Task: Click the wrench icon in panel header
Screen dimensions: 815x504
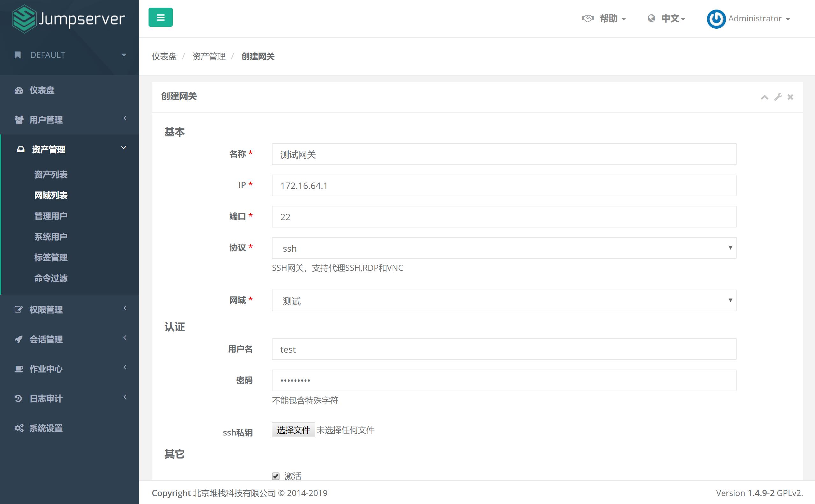Action: tap(778, 97)
